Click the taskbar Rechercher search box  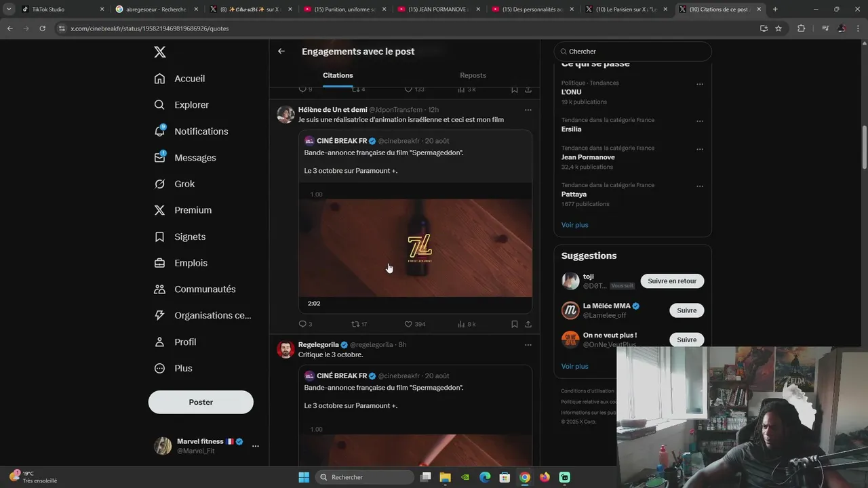coord(366,477)
